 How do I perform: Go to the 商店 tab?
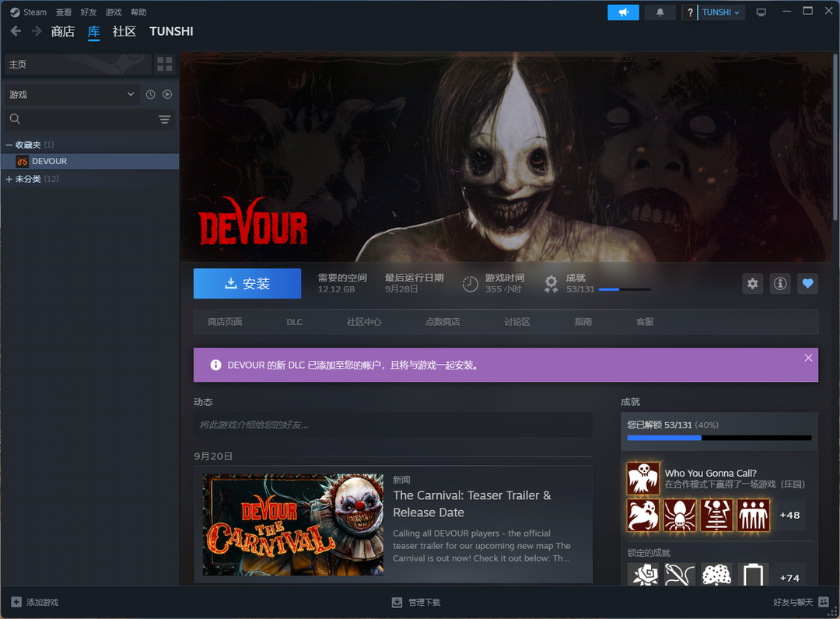[62, 31]
